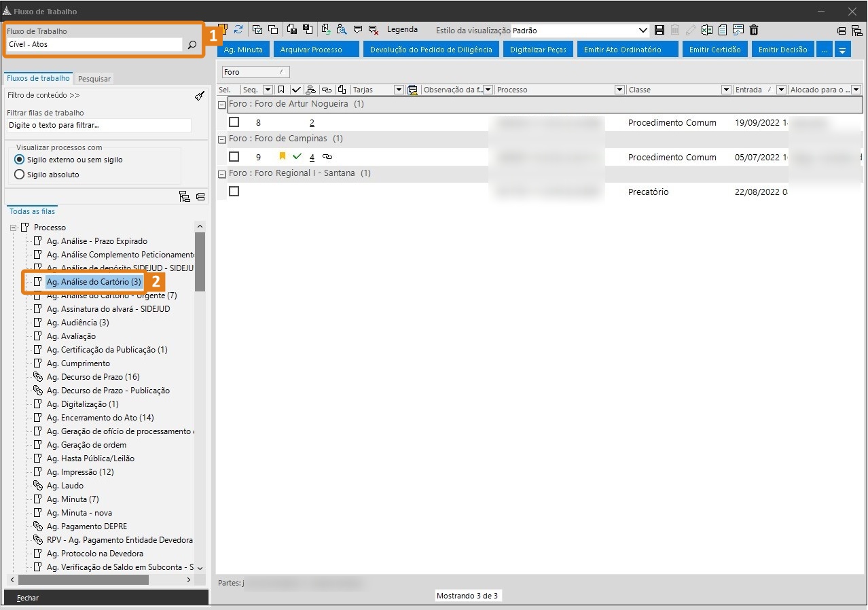The image size is (868, 610).
Task: Expand all queues in the tree panel
Action: (x=184, y=197)
